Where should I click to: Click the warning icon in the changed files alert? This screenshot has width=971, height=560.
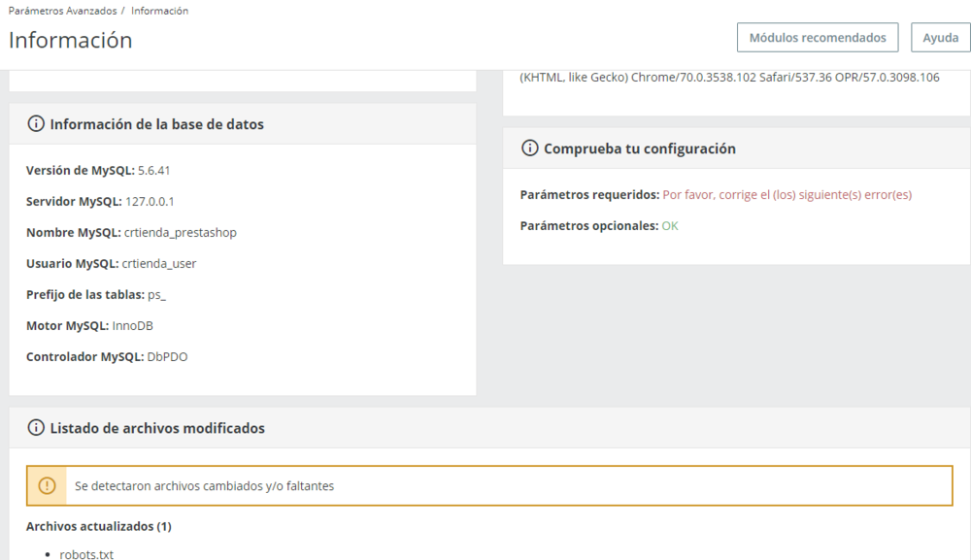pos(47,485)
